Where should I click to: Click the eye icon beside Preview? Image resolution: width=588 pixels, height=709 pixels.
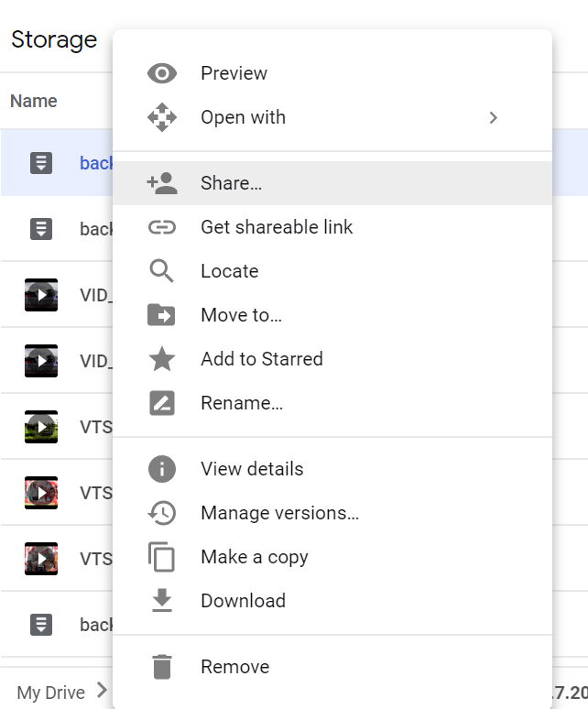click(162, 73)
